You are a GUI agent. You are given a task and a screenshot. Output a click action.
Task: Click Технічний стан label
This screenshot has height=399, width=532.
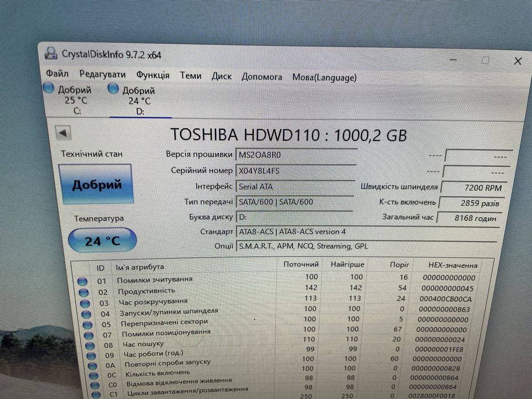[x=92, y=154]
